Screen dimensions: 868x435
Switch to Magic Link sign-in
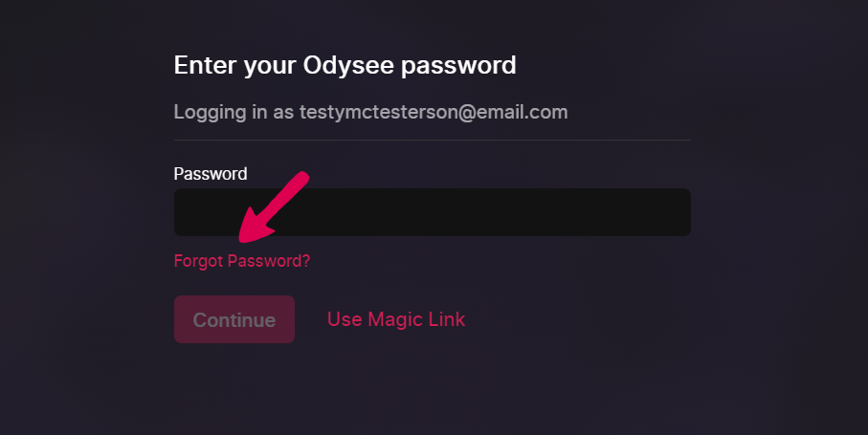pyautogui.click(x=396, y=319)
